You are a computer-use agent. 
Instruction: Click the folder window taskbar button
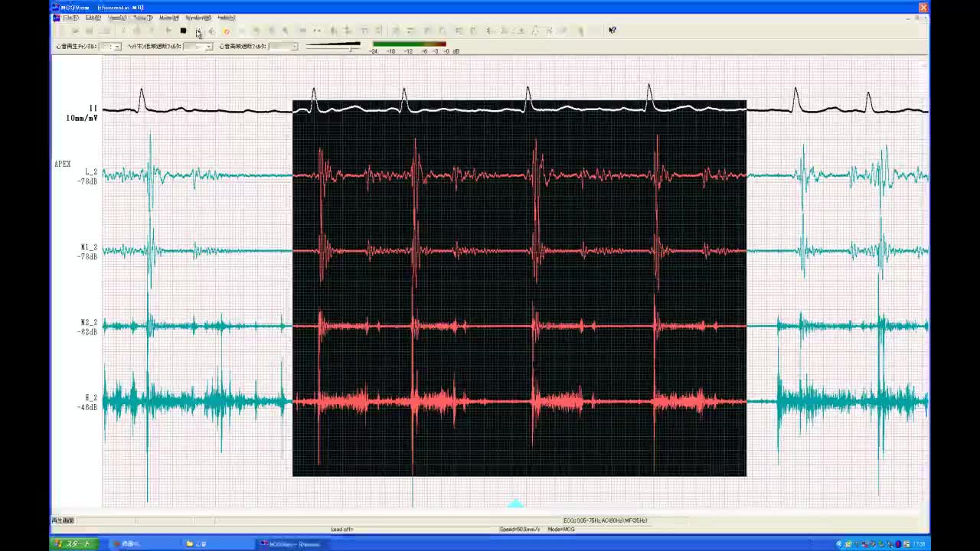(x=198, y=544)
